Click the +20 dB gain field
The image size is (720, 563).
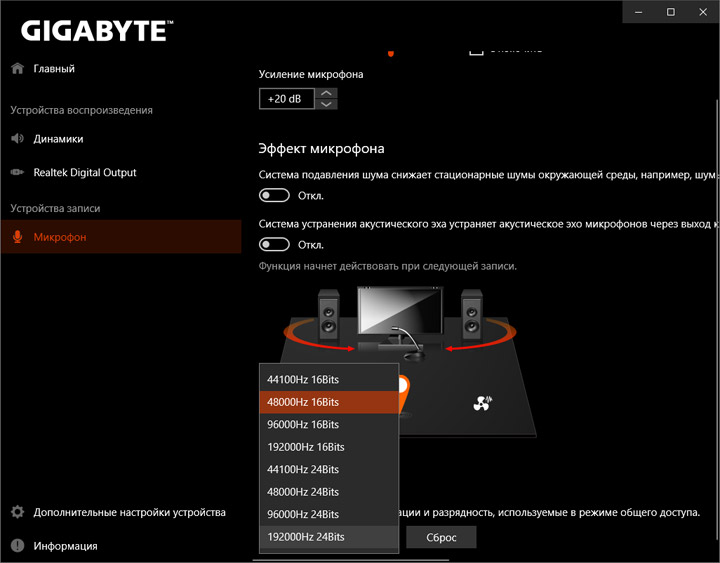point(287,99)
